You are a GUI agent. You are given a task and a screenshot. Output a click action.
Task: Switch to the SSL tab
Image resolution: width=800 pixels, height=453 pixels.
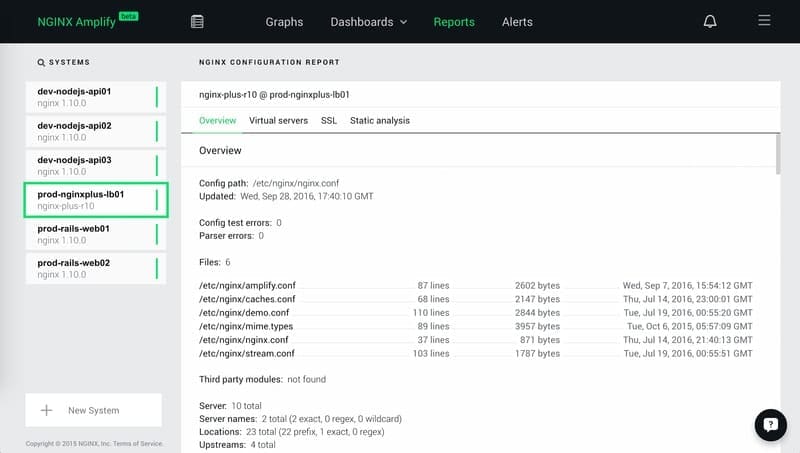click(329, 120)
